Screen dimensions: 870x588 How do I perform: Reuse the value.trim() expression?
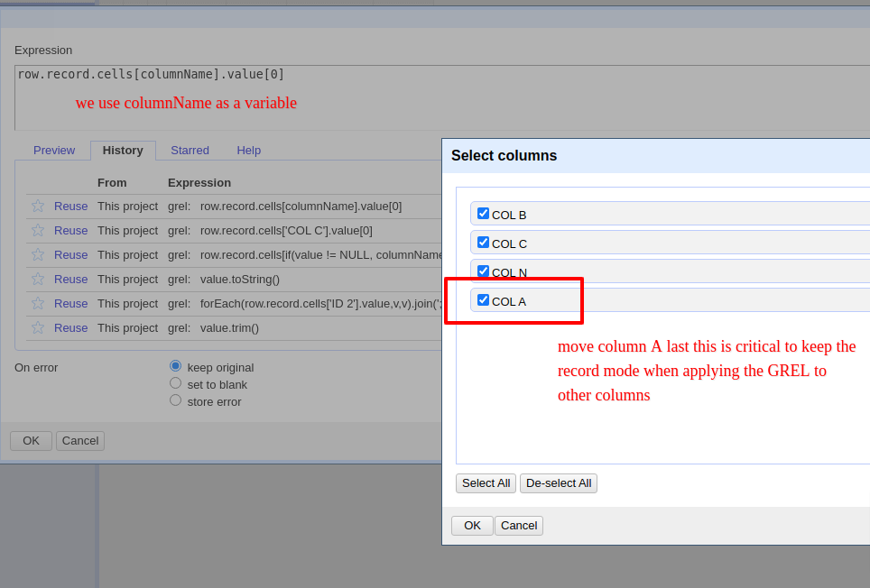pyautogui.click(x=70, y=327)
